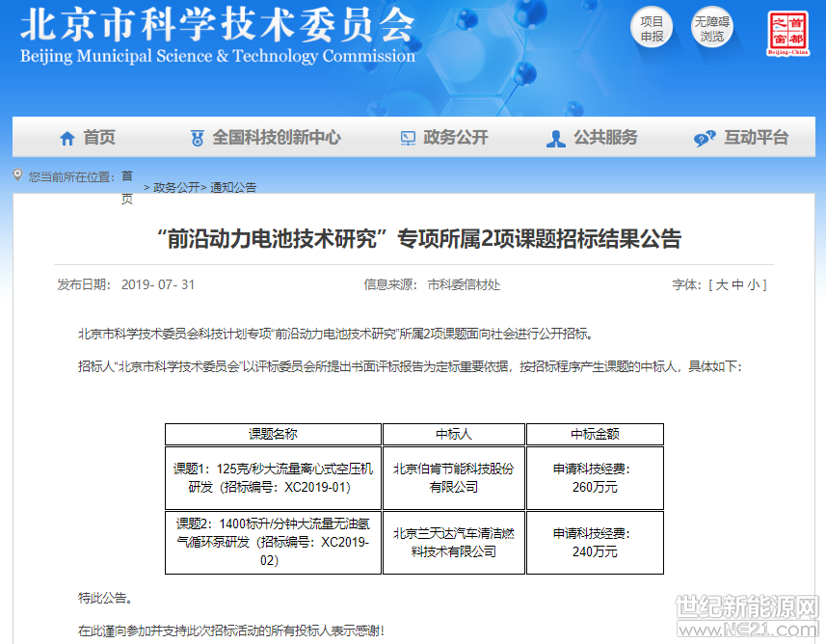The width and height of the screenshot is (826, 644).
Task: Click the 项目申报 round button
Action: (x=652, y=28)
